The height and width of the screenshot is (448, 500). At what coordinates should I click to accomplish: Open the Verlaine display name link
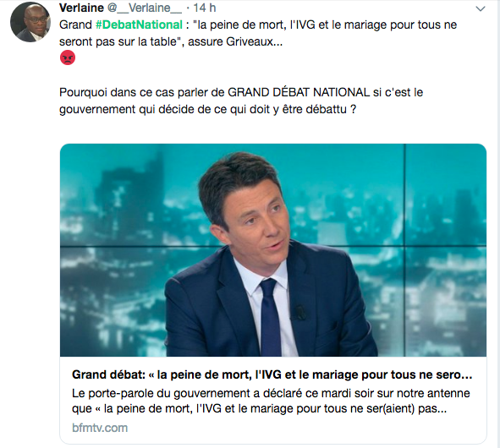click(81, 8)
